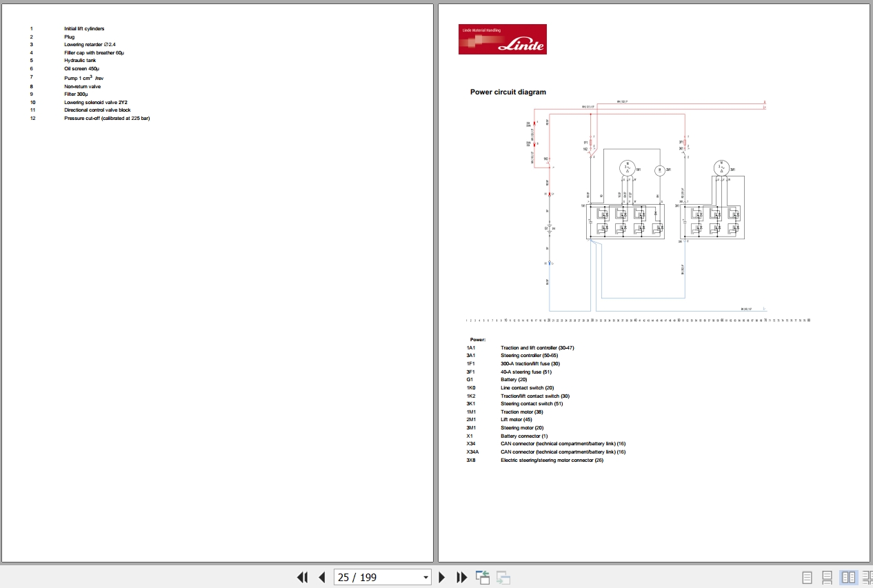Select the 'Battery (20)' legend entry

click(514, 380)
